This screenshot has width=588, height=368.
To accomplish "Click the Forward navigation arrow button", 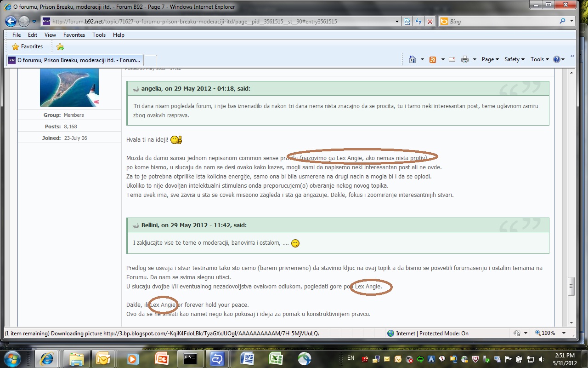I will (24, 21).
